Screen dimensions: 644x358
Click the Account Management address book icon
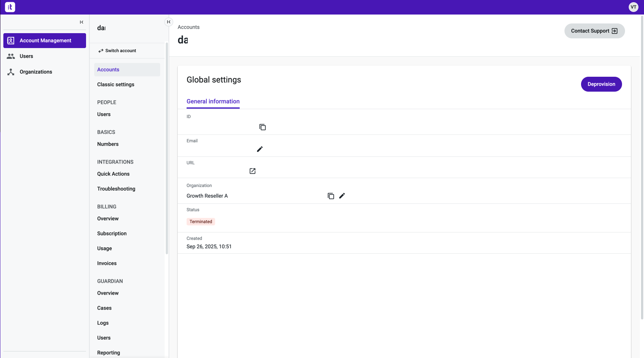pos(11,41)
